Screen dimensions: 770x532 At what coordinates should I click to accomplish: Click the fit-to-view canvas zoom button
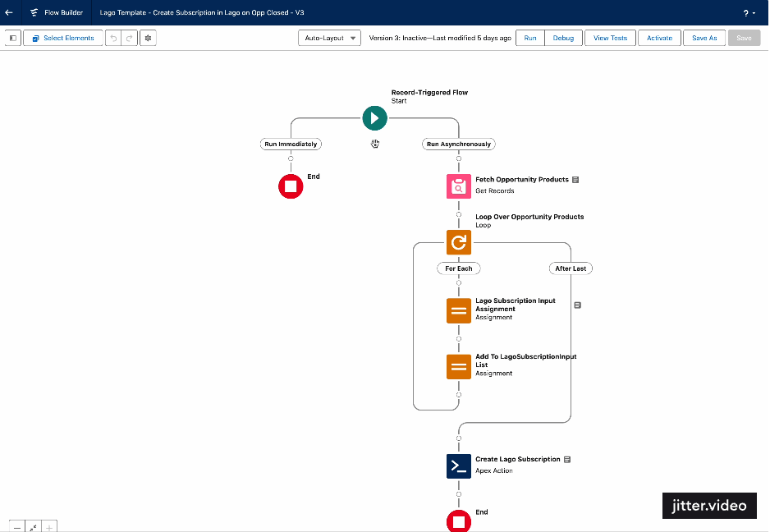click(x=34, y=526)
